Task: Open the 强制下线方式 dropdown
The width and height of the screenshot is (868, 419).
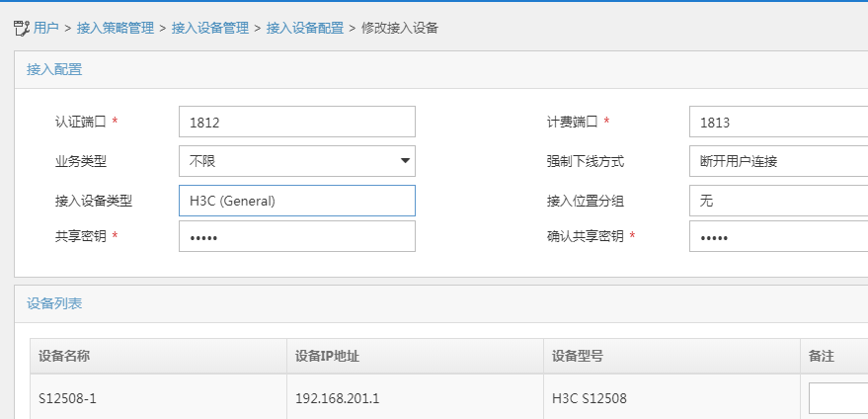Action: pyautogui.click(x=777, y=160)
